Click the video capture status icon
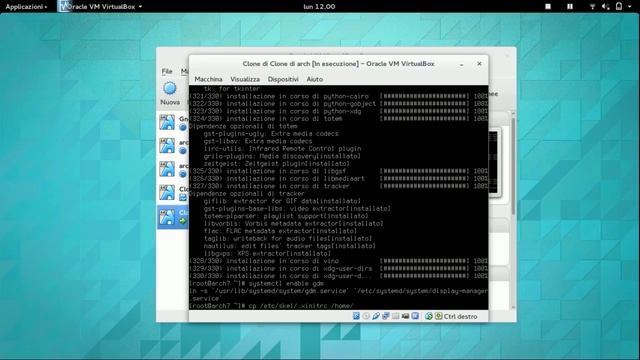 click(405, 316)
